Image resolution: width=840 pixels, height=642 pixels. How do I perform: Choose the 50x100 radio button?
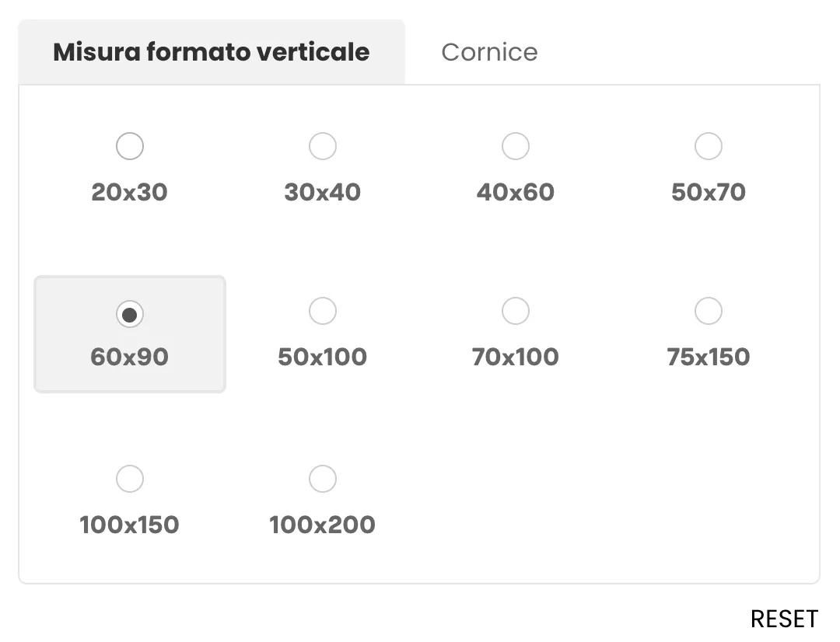322,311
